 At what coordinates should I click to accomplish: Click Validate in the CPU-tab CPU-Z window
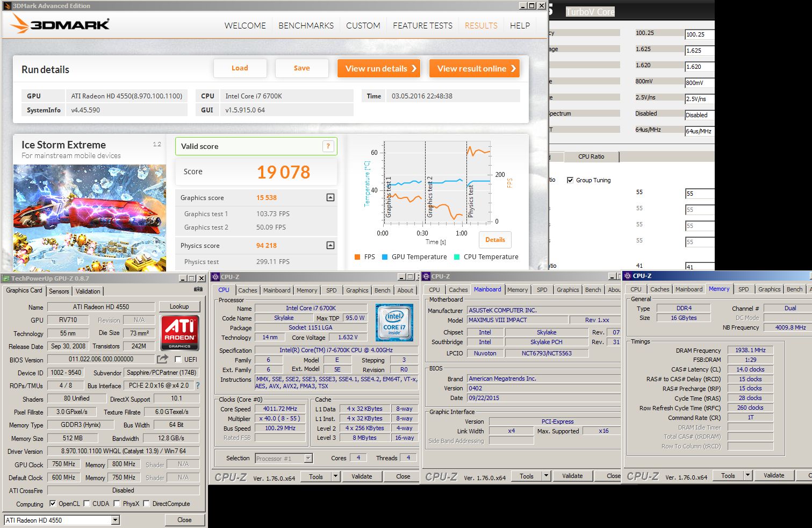[x=362, y=476]
